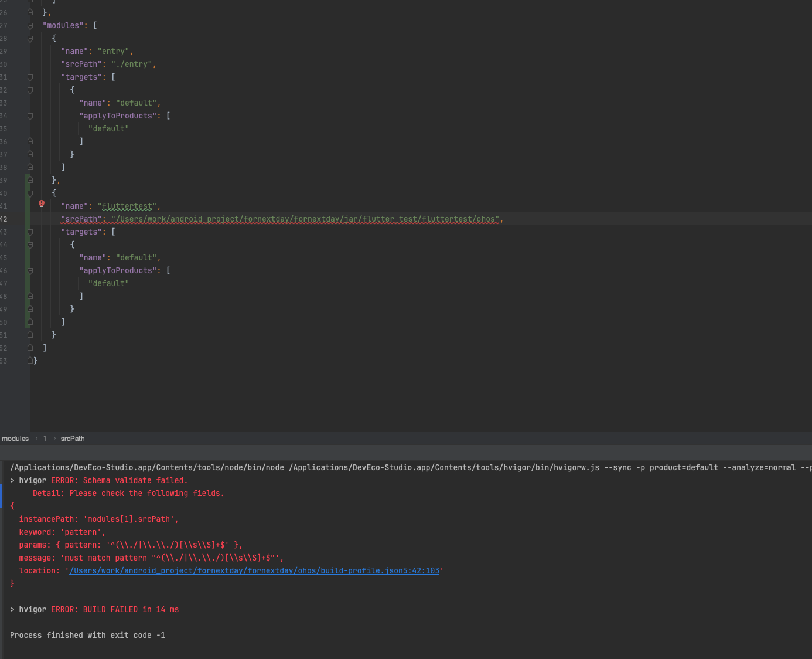Click the instancePath 'modules[1].srcPath' console line
The image size is (812, 659).
(x=98, y=519)
